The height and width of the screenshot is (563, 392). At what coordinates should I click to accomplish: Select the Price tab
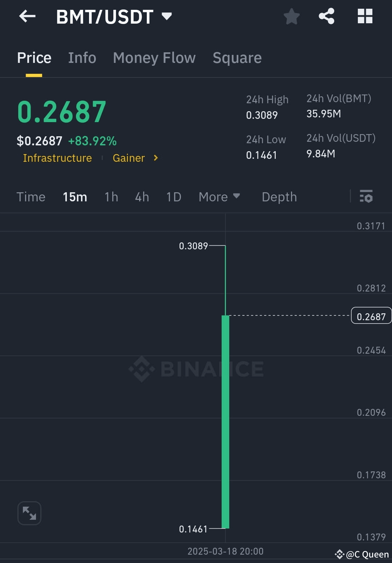[34, 57]
